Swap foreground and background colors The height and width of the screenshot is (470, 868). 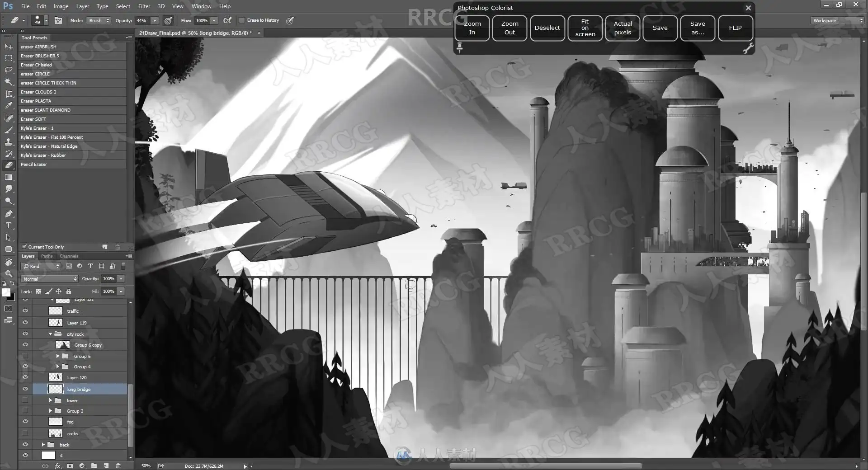(x=13, y=283)
